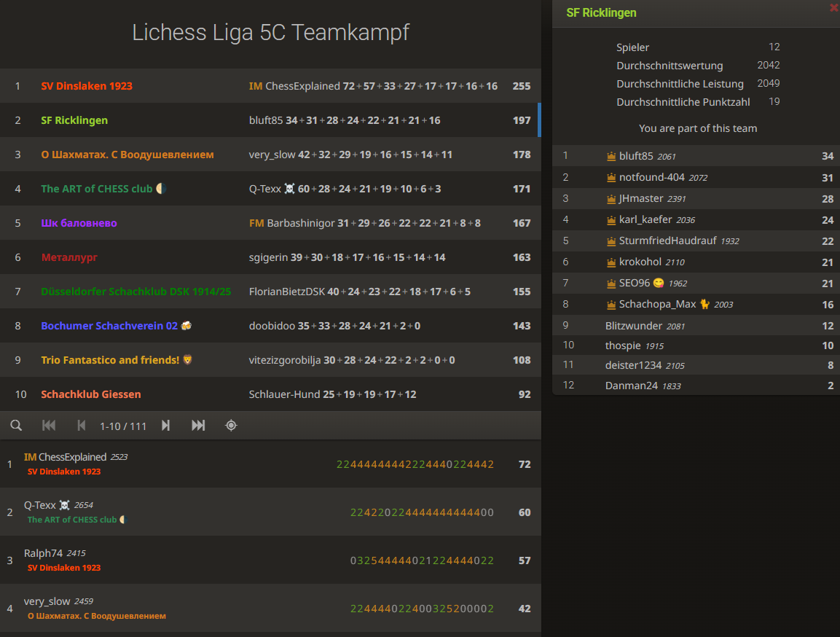Select The ART of CHESS club team
This screenshot has height=637, width=840.
96,189
